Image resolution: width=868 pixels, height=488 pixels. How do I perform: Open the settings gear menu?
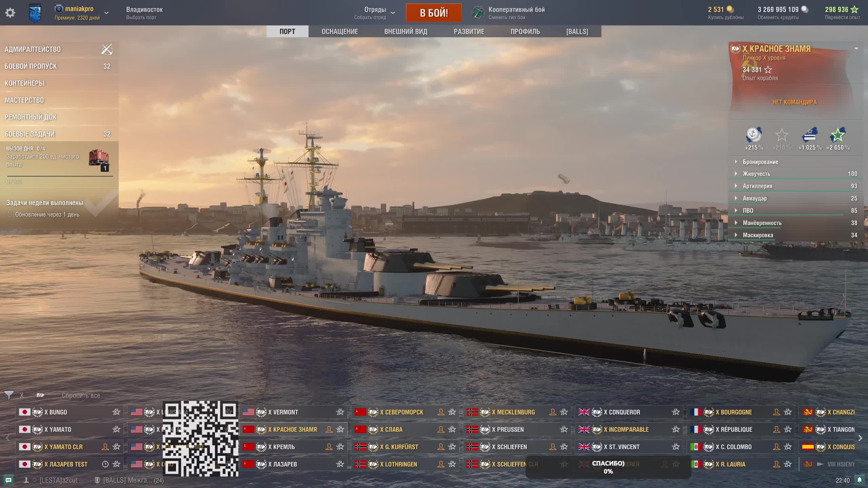tap(10, 13)
